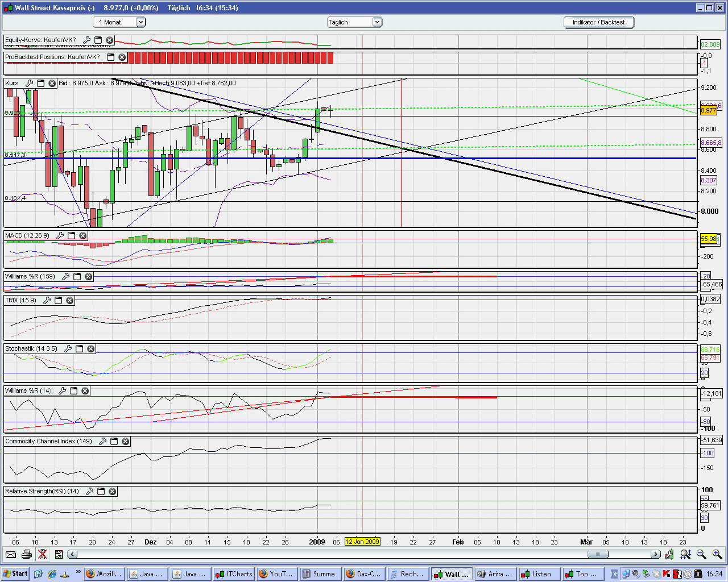
Task: Click zoom-fit magnifier with arrows
Action: [x=685, y=554]
